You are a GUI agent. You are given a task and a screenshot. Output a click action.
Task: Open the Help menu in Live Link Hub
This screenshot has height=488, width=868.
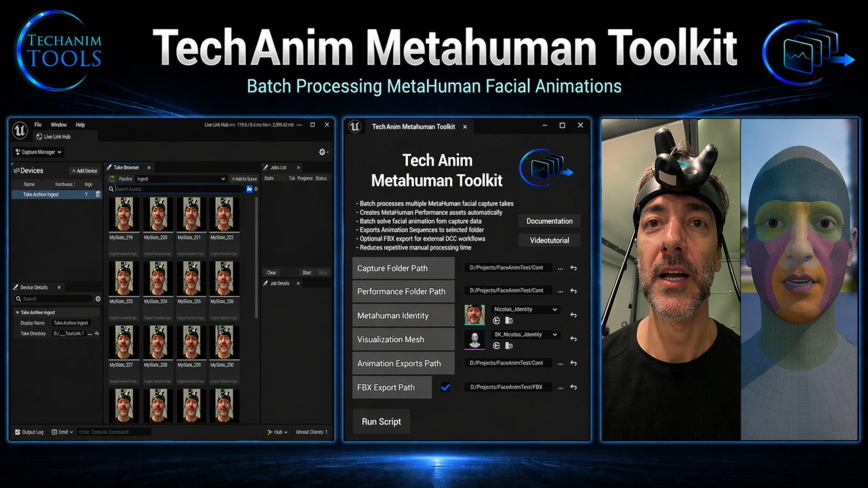(80, 125)
